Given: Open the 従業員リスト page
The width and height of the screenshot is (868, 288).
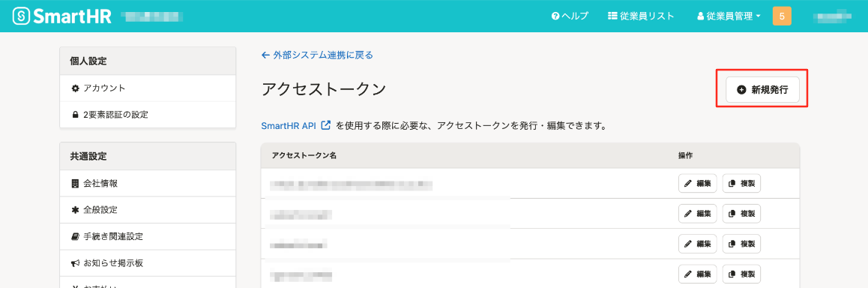Looking at the screenshot, I should coord(640,16).
